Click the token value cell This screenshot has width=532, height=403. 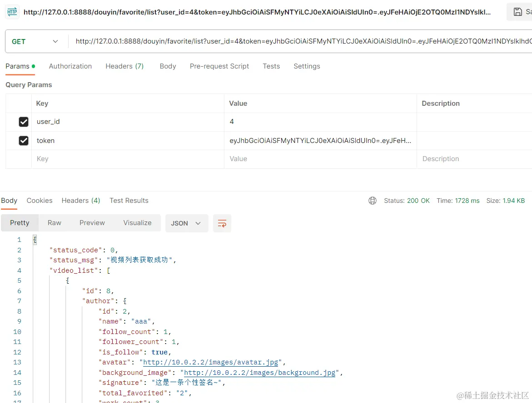tap(320, 140)
